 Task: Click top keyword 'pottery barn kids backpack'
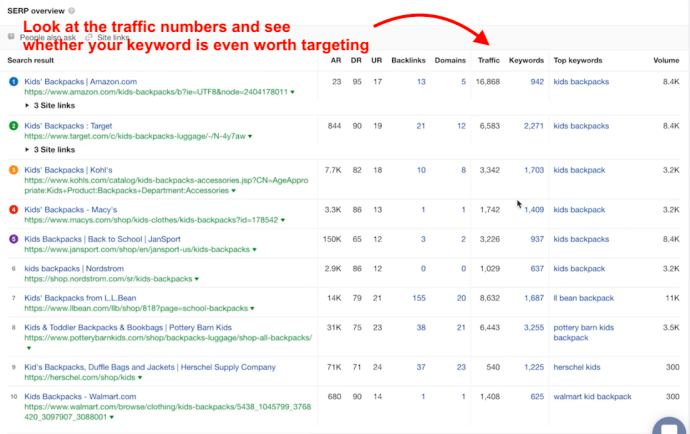(x=584, y=333)
